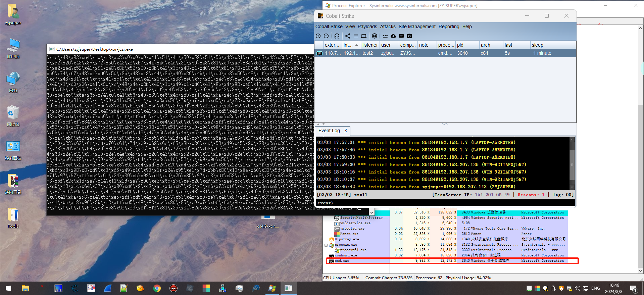This screenshot has height=295, width=644.
Task: Sort sessions by listener column header
Action: tap(370, 45)
